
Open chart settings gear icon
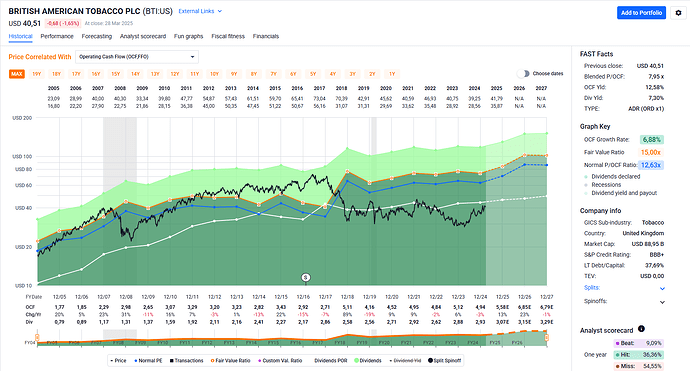678,13
